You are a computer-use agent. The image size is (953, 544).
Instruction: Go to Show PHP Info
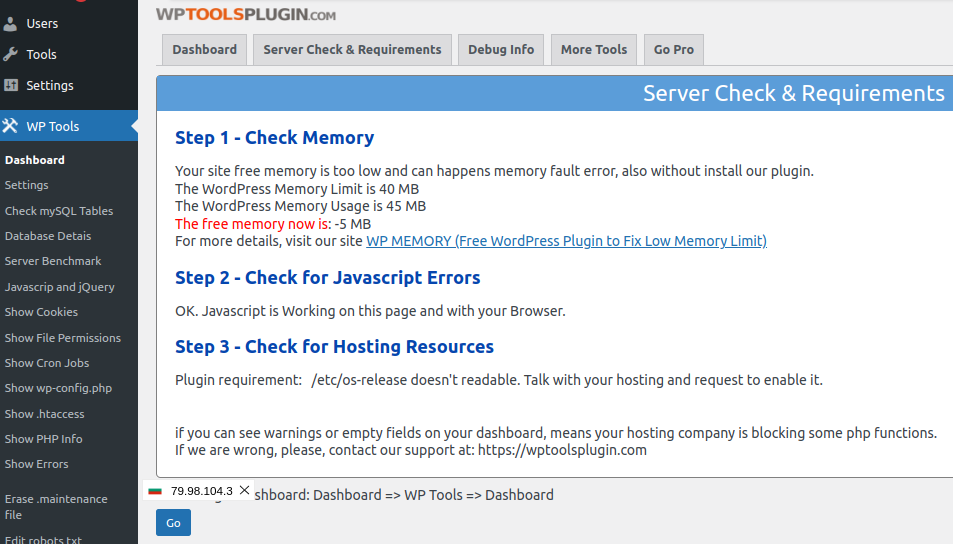tap(44, 439)
